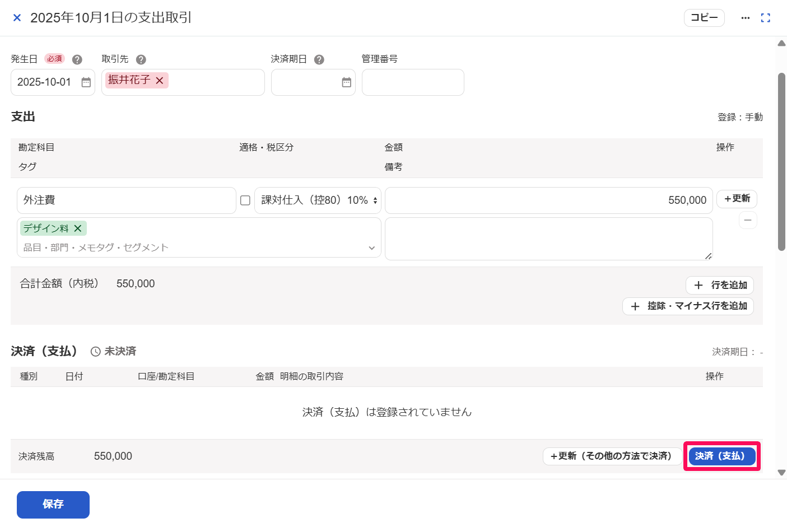This screenshot has height=532, width=787.
Task: Click the 決済残高 label
Action: point(36,456)
